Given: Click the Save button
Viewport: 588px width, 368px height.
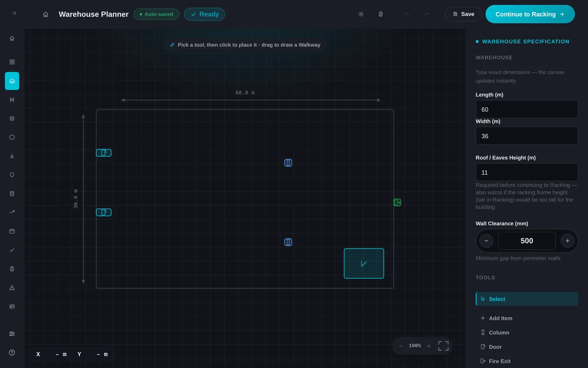Looking at the screenshot, I should click(x=464, y=14).
